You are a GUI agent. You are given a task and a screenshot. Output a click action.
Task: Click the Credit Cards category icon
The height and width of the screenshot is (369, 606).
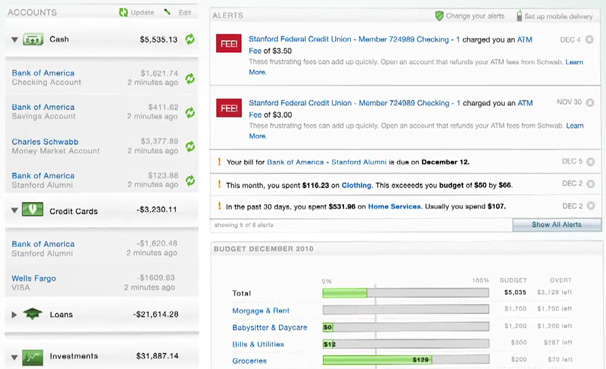[x=32, y=209]
